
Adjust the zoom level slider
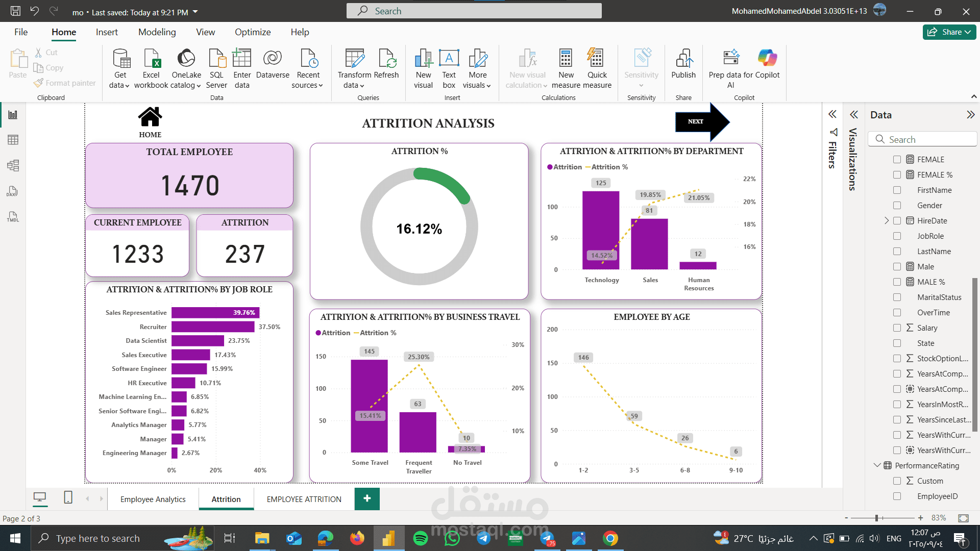[x=876, y=518]
